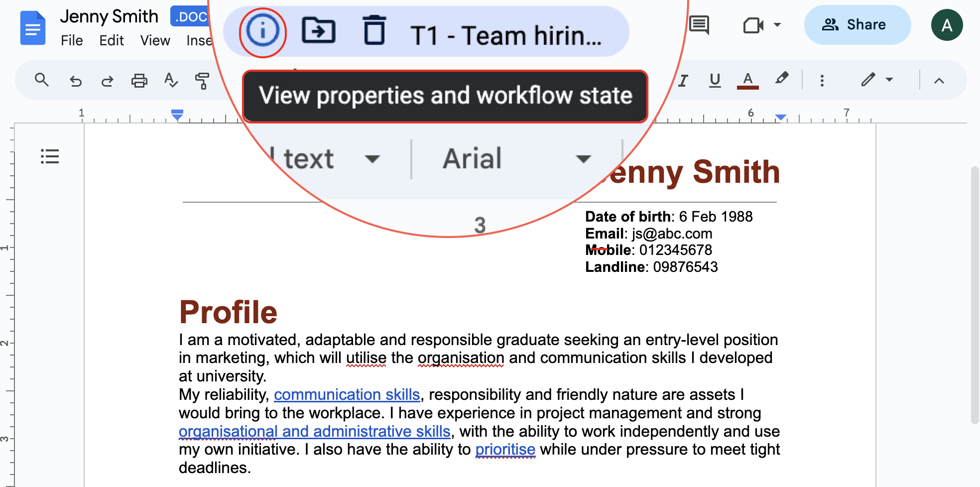Click the trash delete icon

374,31
